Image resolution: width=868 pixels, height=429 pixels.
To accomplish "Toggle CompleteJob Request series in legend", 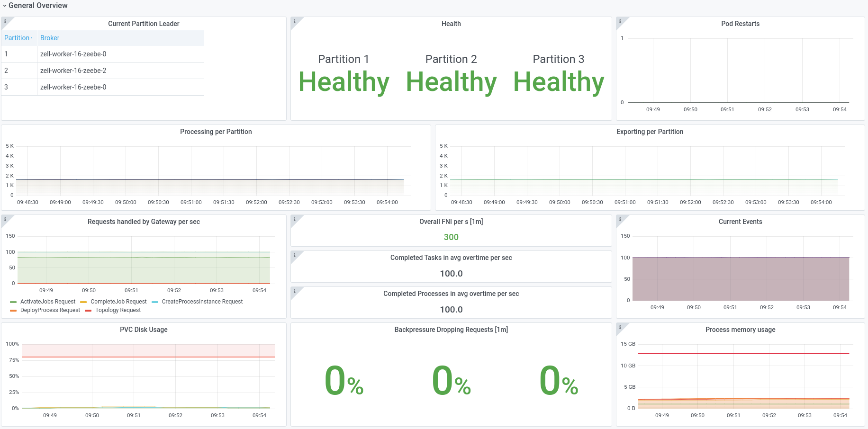I will tap(118, 302).
